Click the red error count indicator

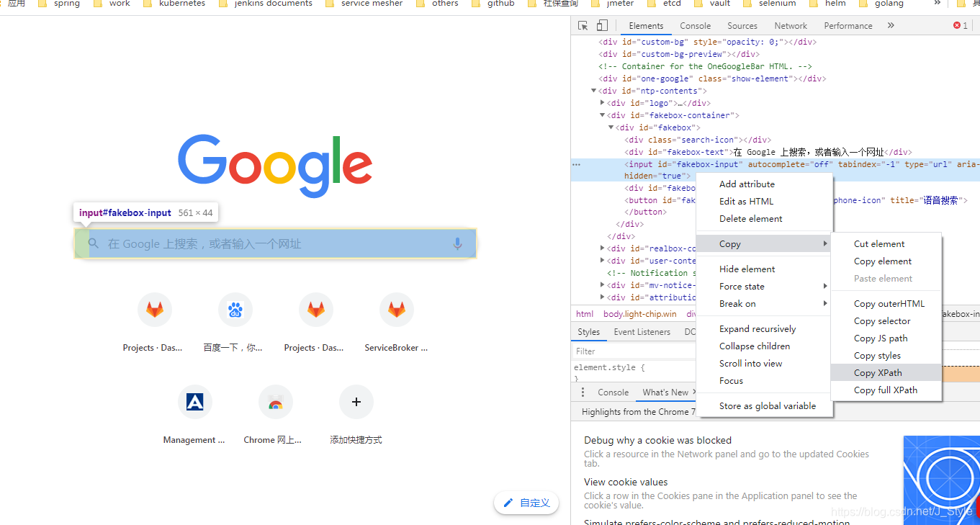point(961,26)
